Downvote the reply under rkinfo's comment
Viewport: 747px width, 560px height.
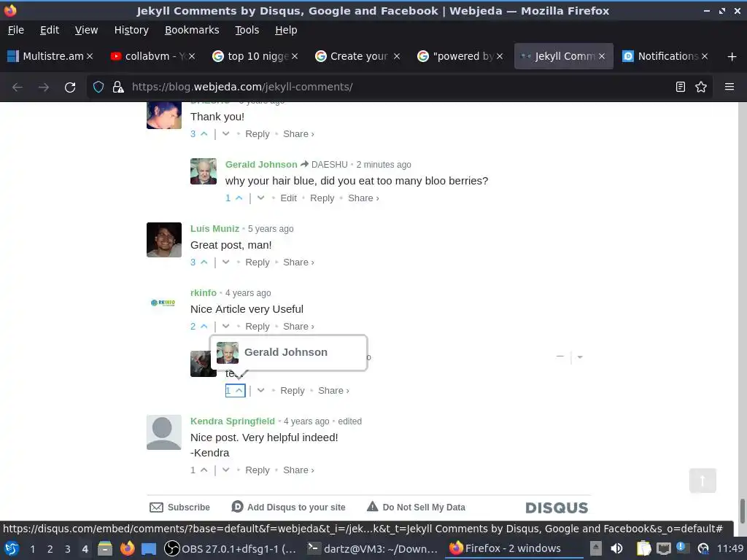point(260,391)
